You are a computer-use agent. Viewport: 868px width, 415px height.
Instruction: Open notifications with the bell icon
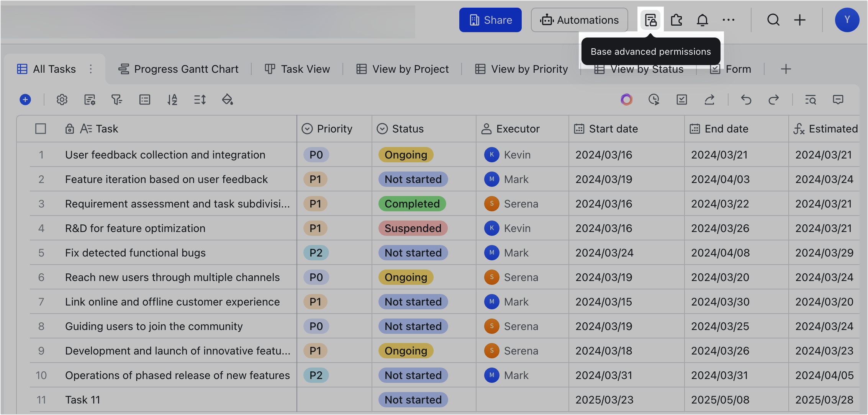coord(702,20)
